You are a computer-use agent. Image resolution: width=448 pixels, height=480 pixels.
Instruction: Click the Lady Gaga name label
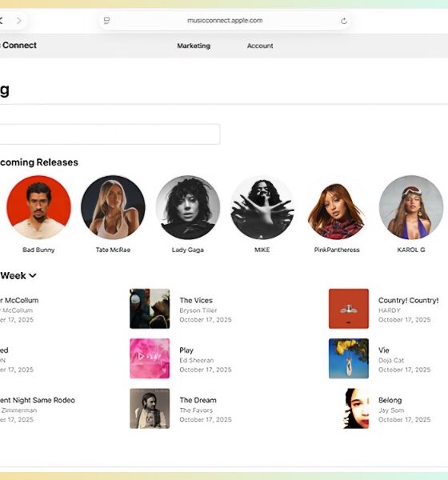pyautogui.click(x=188, y=250)
